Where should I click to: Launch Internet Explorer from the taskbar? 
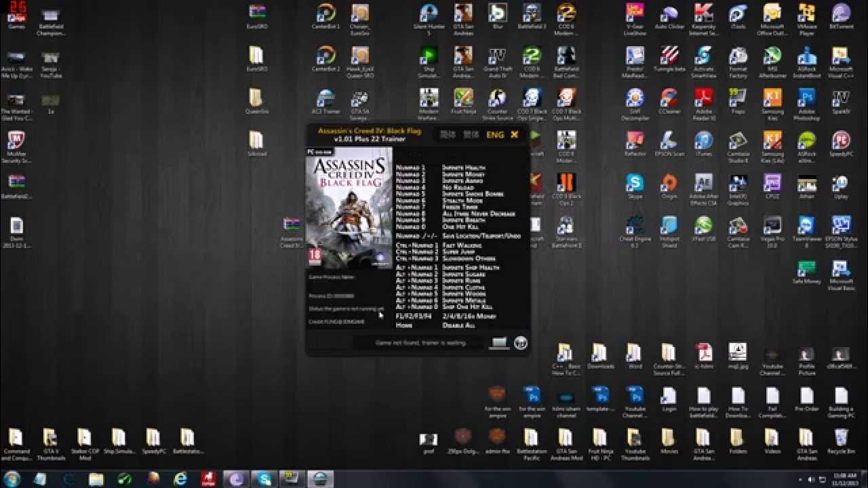(x=180, y=479)
